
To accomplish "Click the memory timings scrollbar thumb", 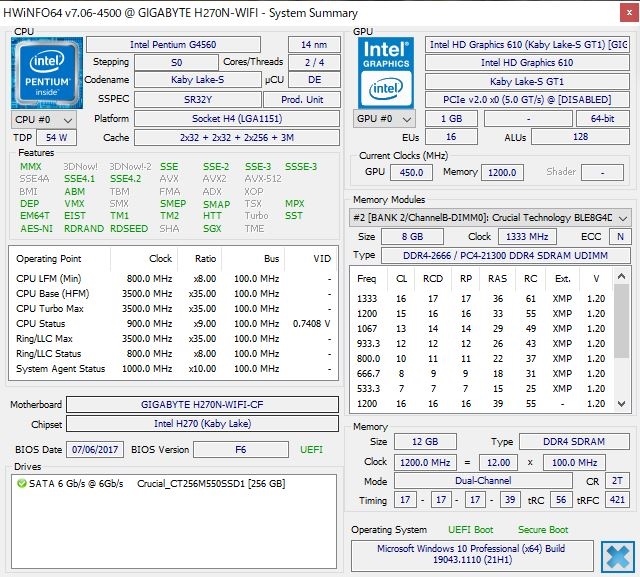I will 621,321.
